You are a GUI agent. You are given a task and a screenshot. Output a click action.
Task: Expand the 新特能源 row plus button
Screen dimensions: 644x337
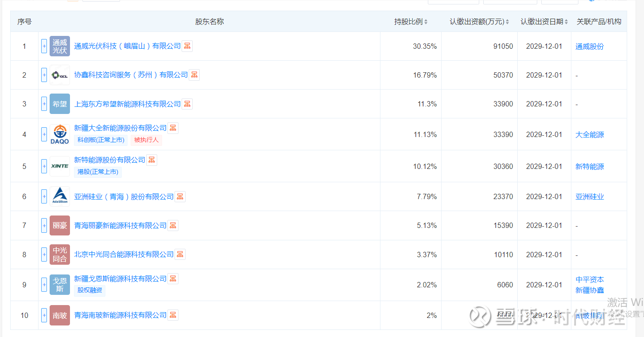click(44, 166)
